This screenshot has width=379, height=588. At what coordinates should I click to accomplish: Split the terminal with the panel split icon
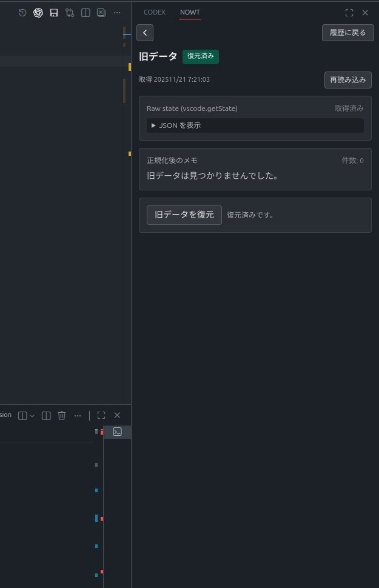(x=46, y=415)
